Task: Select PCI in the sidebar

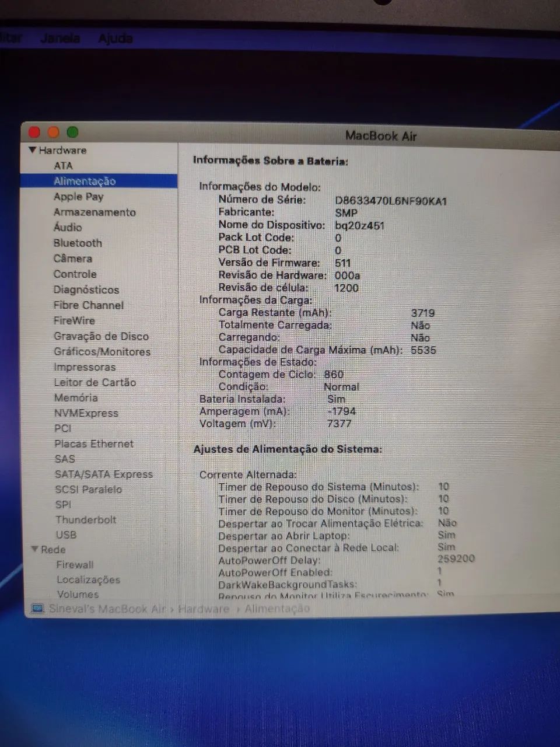Action: click(63, 428)
